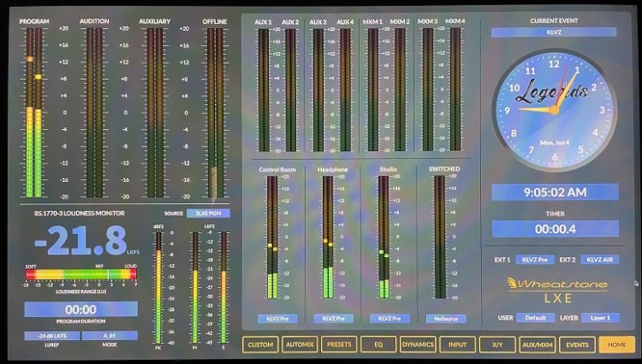Select the Control Room source KLVZ Pre

[277, 318]
